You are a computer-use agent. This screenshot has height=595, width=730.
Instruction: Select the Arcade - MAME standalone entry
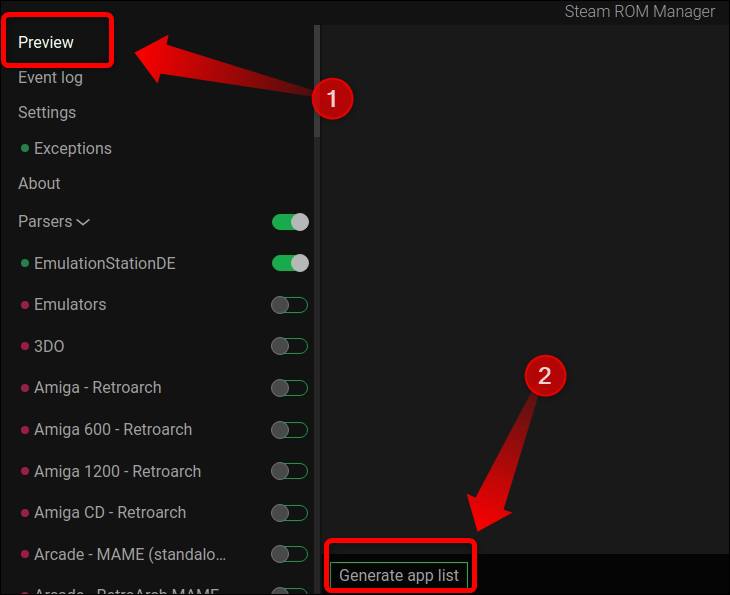(x=130, y=554)
